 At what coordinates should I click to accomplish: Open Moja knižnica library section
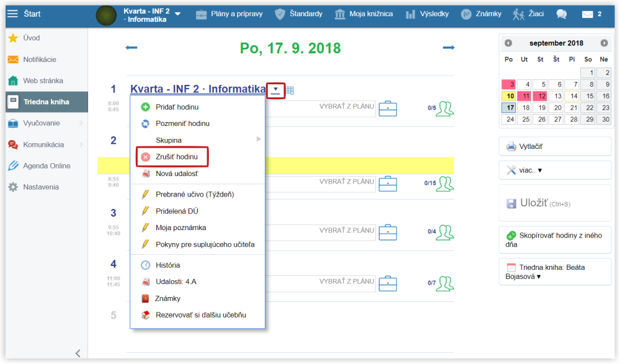[364, 14]
